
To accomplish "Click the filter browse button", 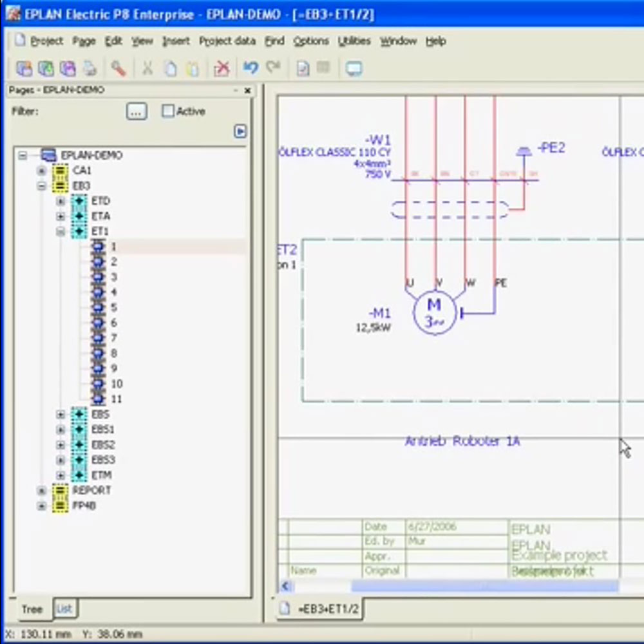I will coord(137,111).
